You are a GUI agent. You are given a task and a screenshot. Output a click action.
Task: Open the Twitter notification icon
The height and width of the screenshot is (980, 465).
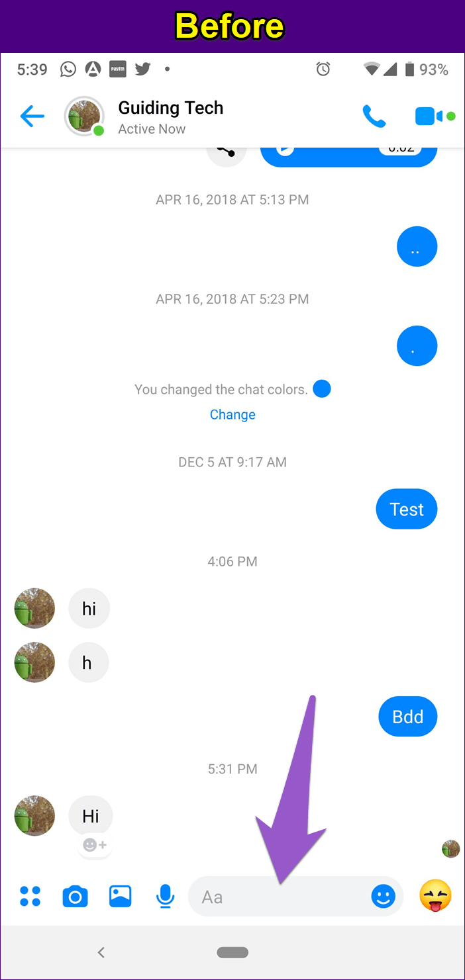[142, 69]
